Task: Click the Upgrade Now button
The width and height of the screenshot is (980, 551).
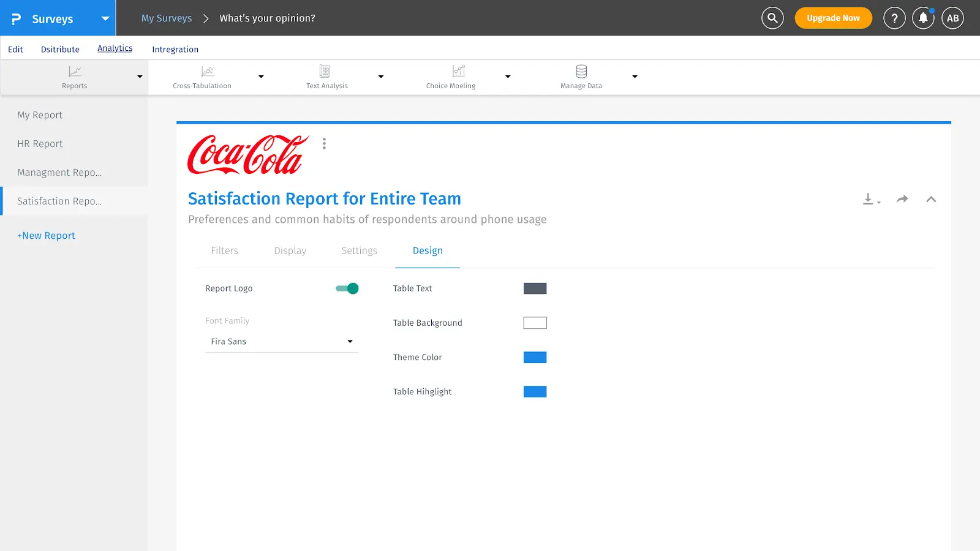Action: pos(833,18)
